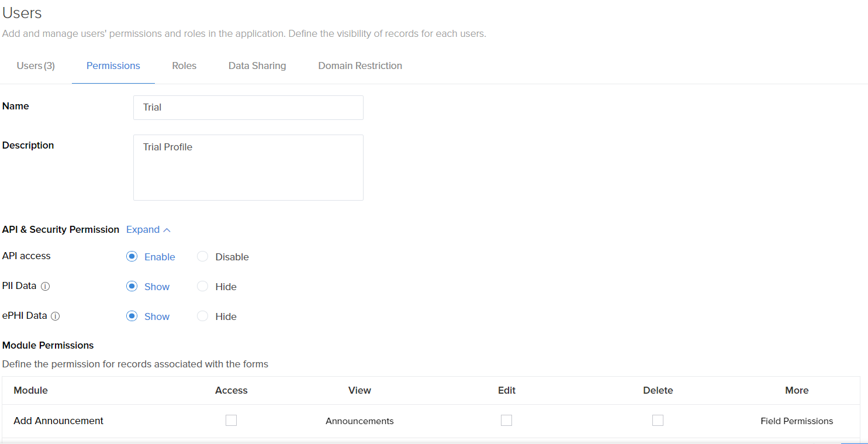The width and height of the screenshot is (868, 444).
Task: Click the Add Announcement module row
Action: click(58, 421)
